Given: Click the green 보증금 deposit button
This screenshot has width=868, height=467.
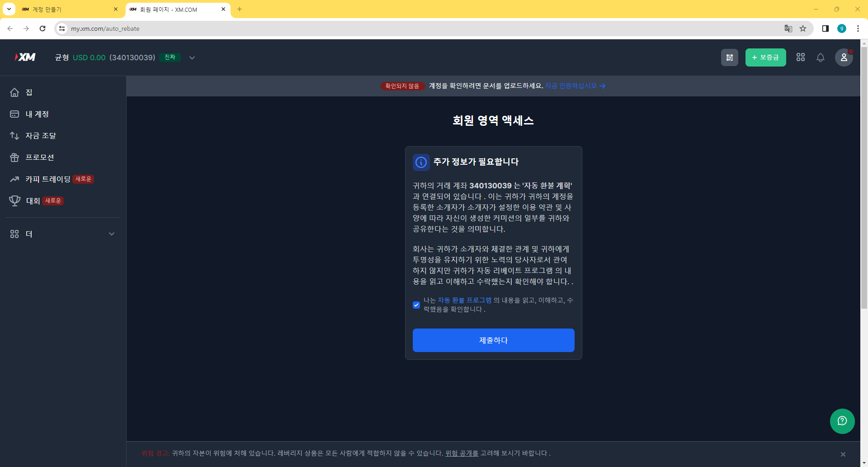Looking at the screenshot, I should 765,57.
